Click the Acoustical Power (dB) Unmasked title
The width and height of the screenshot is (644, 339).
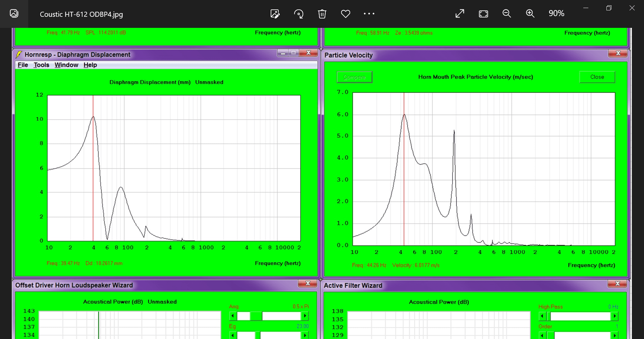coord(130,302)
